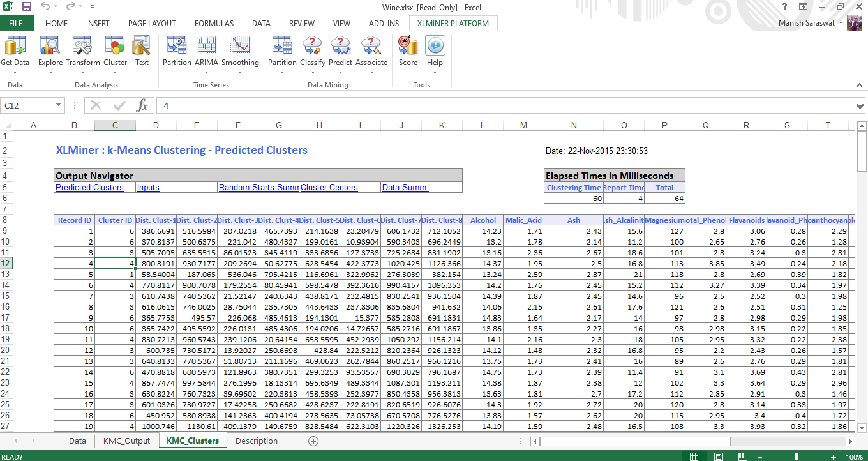Screen dimensions: 868x461
Task: Expand the Name Box dropdown
Action: [x=58, y=105]
